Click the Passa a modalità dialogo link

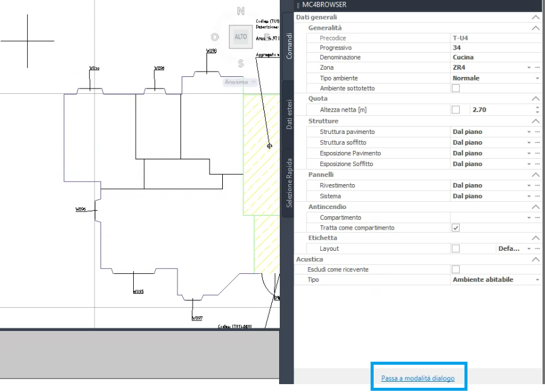(x=417, y=379)
